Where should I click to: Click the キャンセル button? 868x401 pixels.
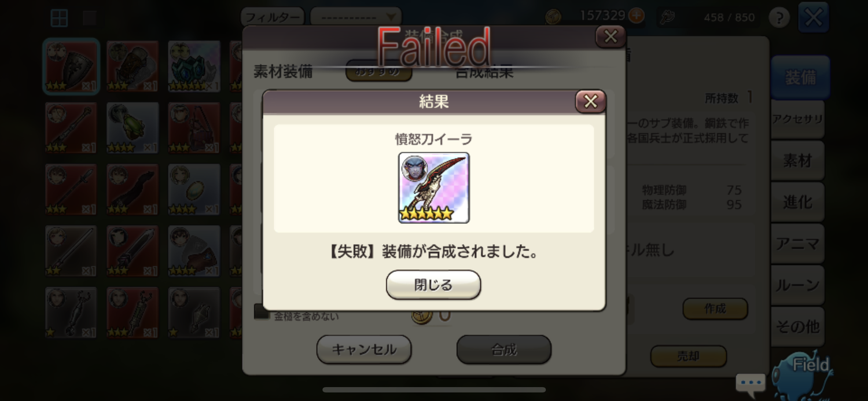[364, 350]
